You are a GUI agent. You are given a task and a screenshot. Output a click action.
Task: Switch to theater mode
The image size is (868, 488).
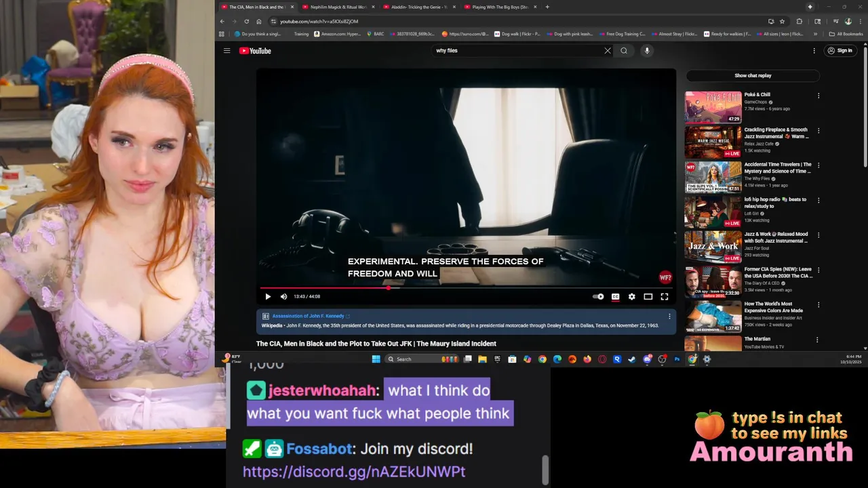click(x=648, y=296)
